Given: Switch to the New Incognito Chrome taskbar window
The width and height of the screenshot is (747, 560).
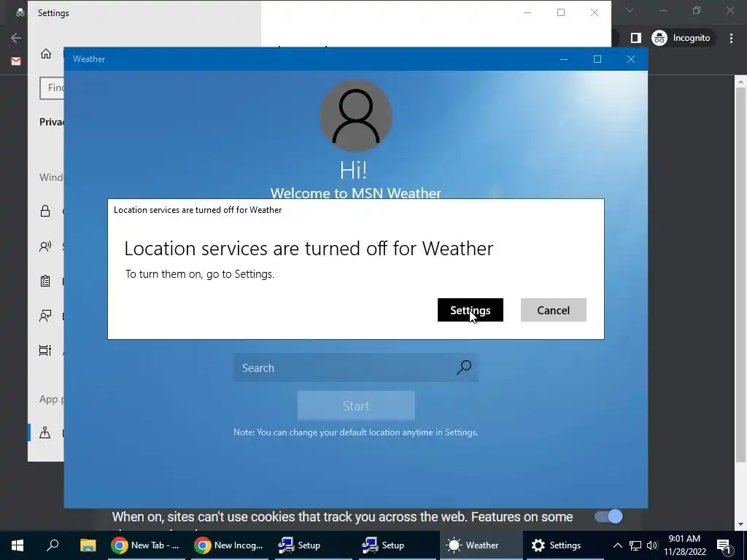Looking at the screenshot, I should 230,545.
